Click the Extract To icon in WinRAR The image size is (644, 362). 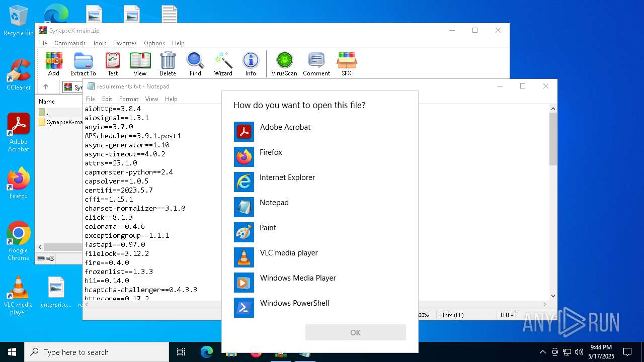(x=83, y=64)
